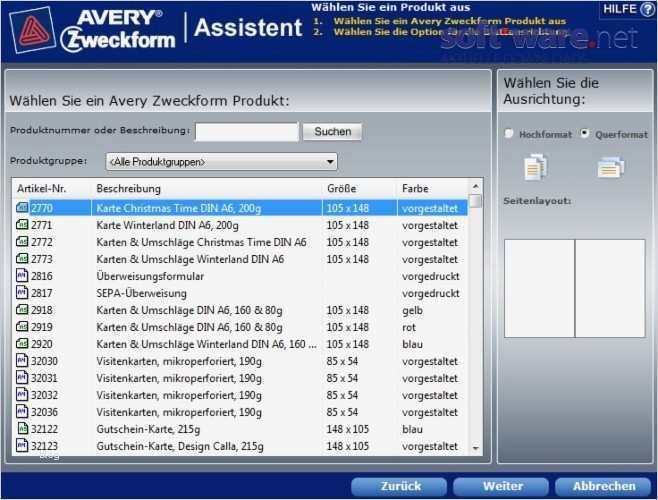Select the Hochformat radio button
The height and width of the screenshot is (500, 658).
[x=509, y=134]
